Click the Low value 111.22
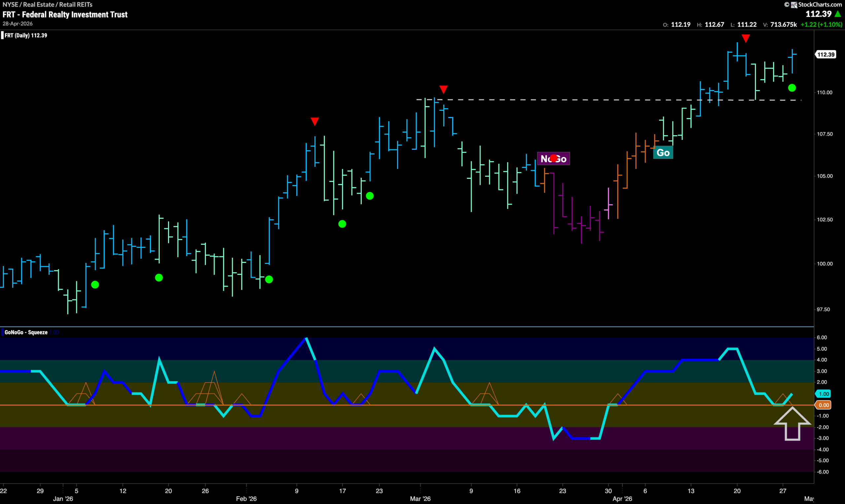Image resolution: width=845 pixels, height=504 pixels. point(747,24)
